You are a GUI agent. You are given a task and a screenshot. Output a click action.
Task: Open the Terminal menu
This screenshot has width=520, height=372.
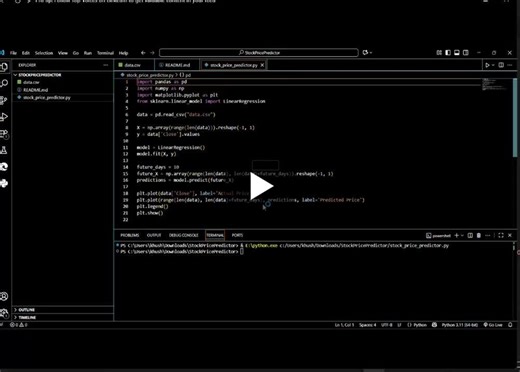point(105,53)
